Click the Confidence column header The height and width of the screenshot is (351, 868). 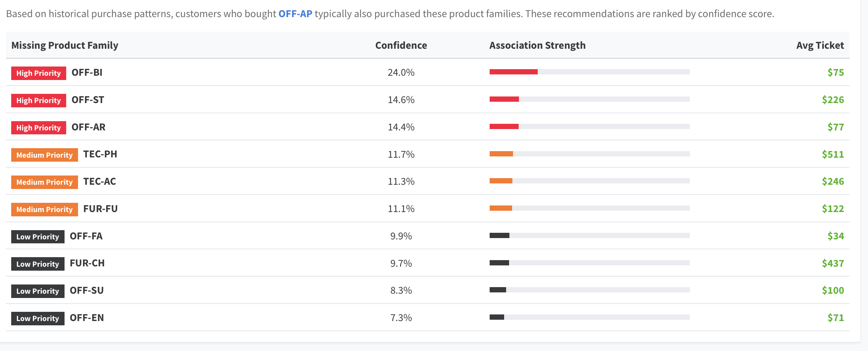[401, 45]
